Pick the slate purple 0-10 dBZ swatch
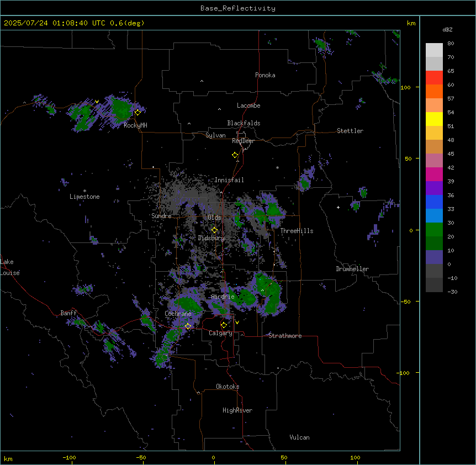This screenshot has height=465, width=476. [x=434, y=257]
